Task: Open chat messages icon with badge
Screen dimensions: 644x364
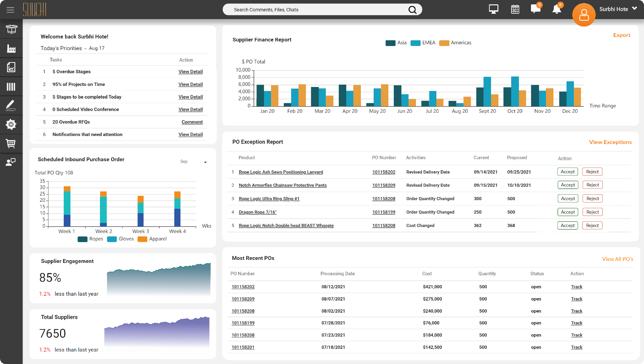Action: point(536,8)
